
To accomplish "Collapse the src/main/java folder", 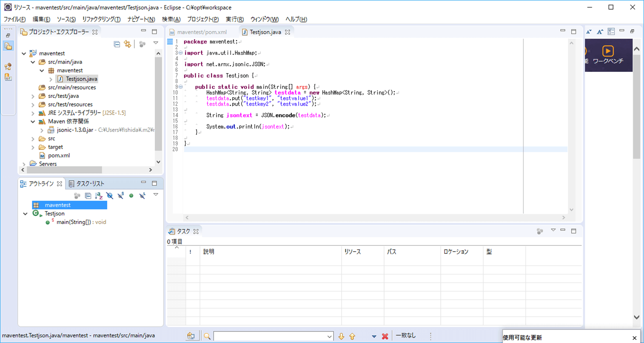I will point(33,62).
